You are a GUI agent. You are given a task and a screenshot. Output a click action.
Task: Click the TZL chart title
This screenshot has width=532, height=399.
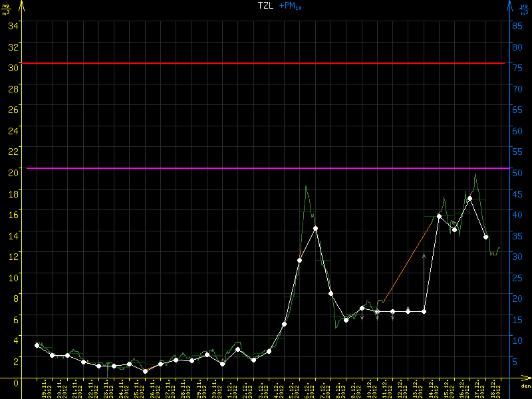266,6
